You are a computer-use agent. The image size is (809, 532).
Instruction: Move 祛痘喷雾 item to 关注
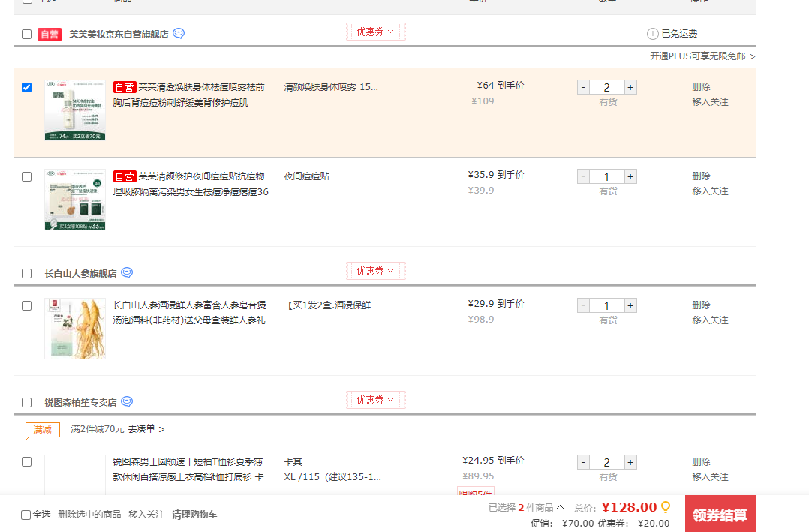710,102
